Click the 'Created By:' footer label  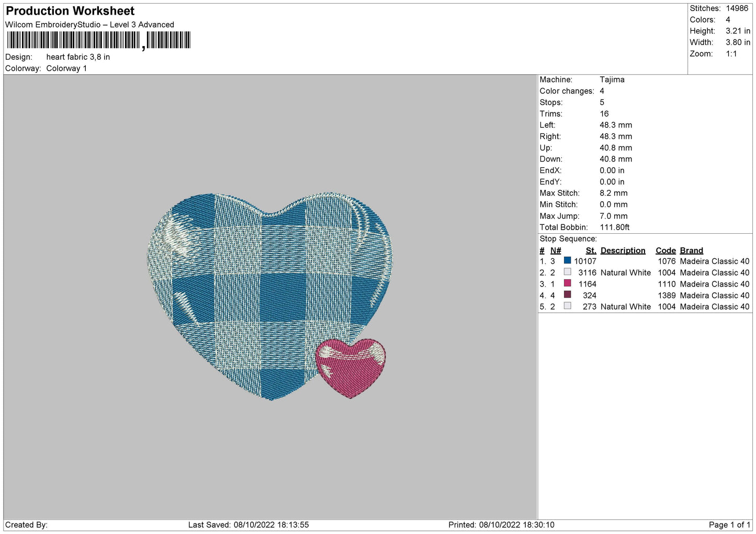[x=26, y=525]
